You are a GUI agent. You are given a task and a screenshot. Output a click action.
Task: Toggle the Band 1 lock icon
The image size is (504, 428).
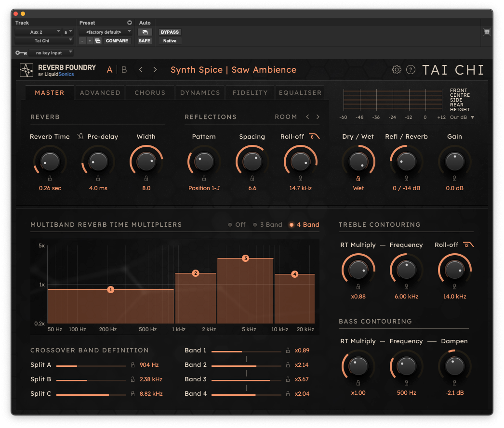click(288, 350)
